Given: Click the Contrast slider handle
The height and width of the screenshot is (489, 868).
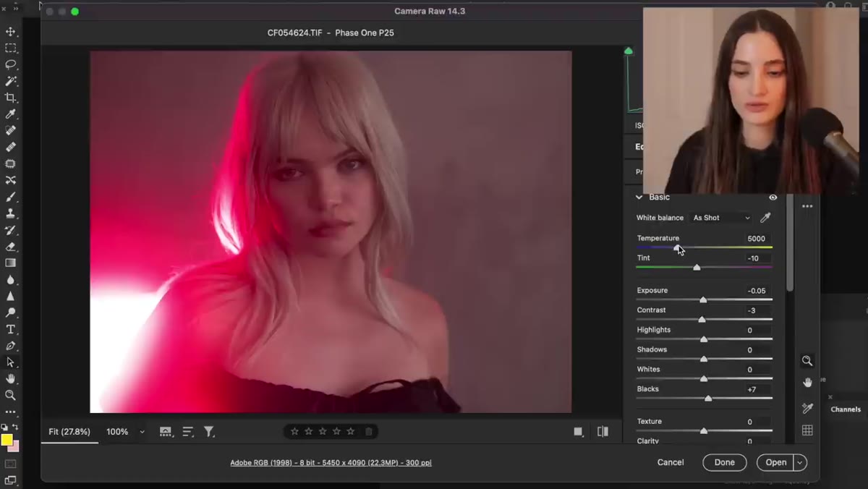Looking at the screenshot, I should coord(702,319).
